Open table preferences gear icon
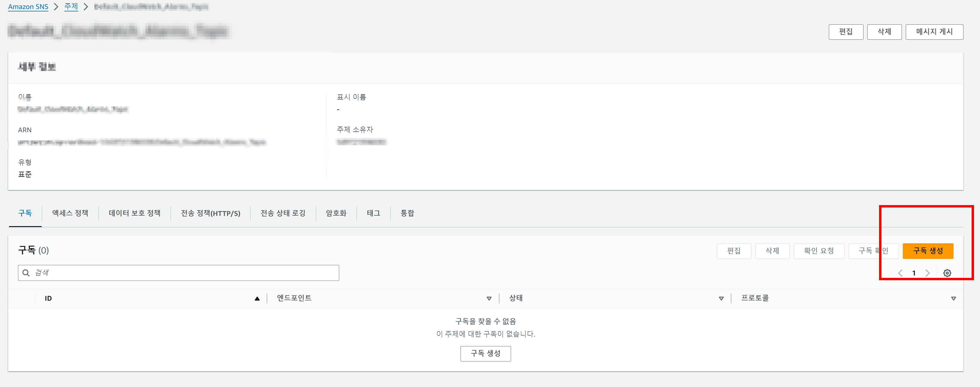Viewport: 980px width, 387px height. [x=947, y=273]
